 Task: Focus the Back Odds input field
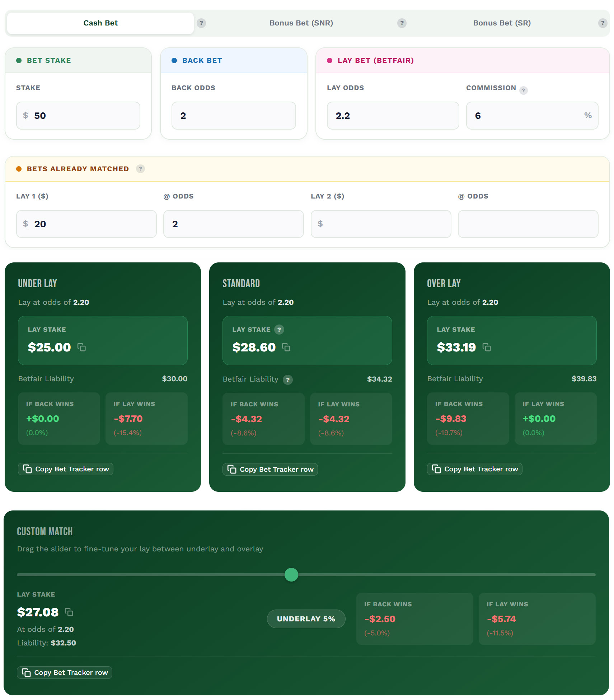point(234,116)
